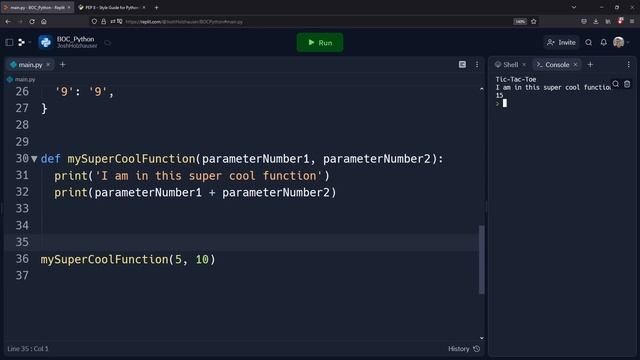The height and width of the screenshot is (360, 640).
Task: Reload the browser page
Action: coord(32,22)
